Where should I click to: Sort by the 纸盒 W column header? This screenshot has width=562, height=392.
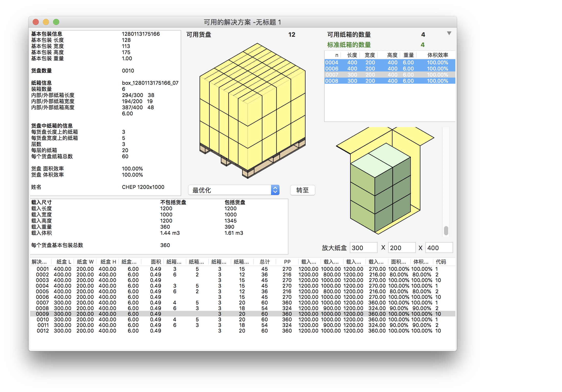point(85,262)
